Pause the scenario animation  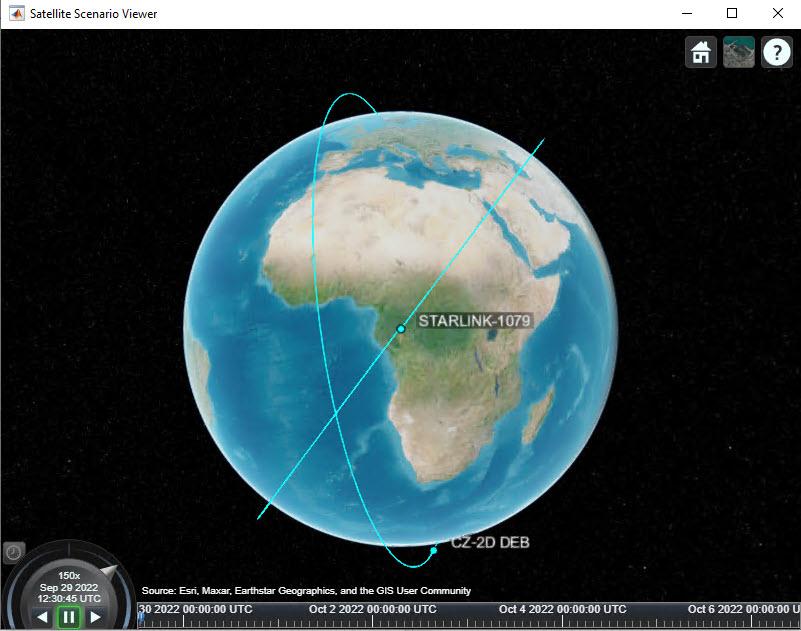click(69, 617)
